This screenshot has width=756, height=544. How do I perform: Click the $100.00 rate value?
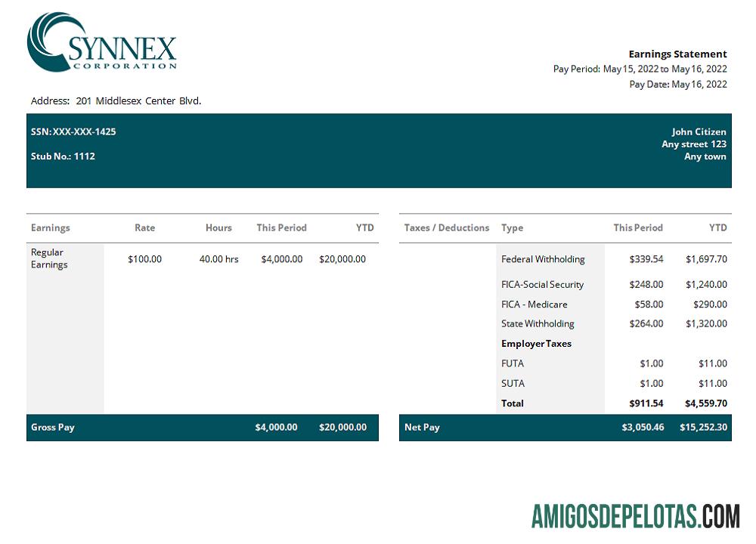(x=144, y=259)
